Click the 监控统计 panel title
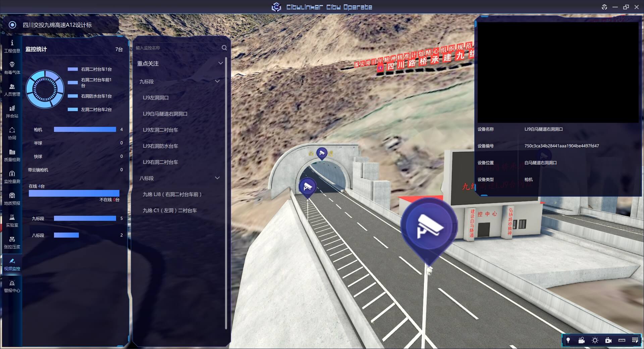The image size is (644, 349). (36, 49)
